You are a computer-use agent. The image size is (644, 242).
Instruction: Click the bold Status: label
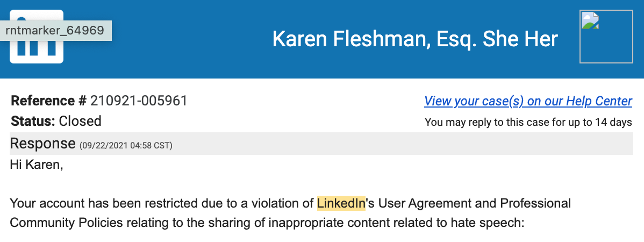[x=33, y=121]
